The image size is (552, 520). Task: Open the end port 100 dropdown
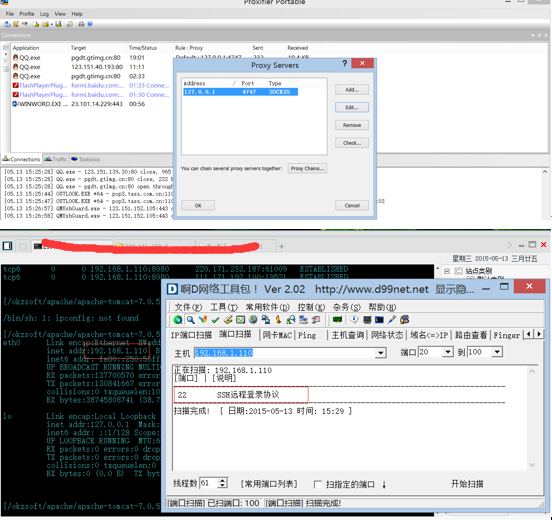[x=497, y=352]
